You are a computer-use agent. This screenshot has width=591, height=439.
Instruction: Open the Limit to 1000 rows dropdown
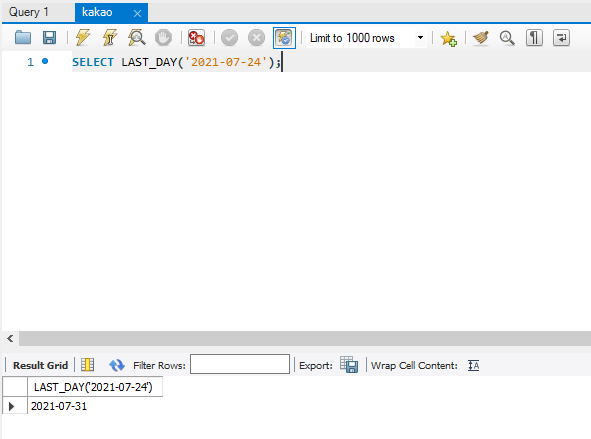coord(420,38)
